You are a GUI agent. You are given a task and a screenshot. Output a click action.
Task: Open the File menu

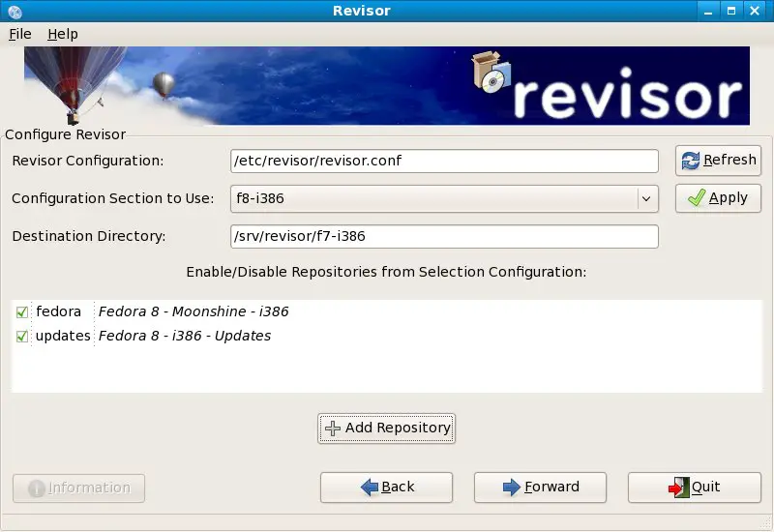click(20, 34)
